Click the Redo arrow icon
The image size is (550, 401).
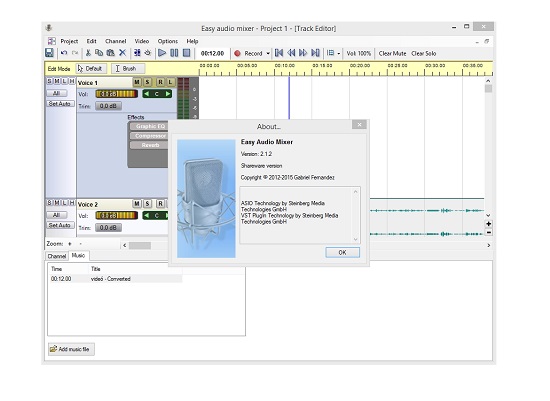click(75, 53)
